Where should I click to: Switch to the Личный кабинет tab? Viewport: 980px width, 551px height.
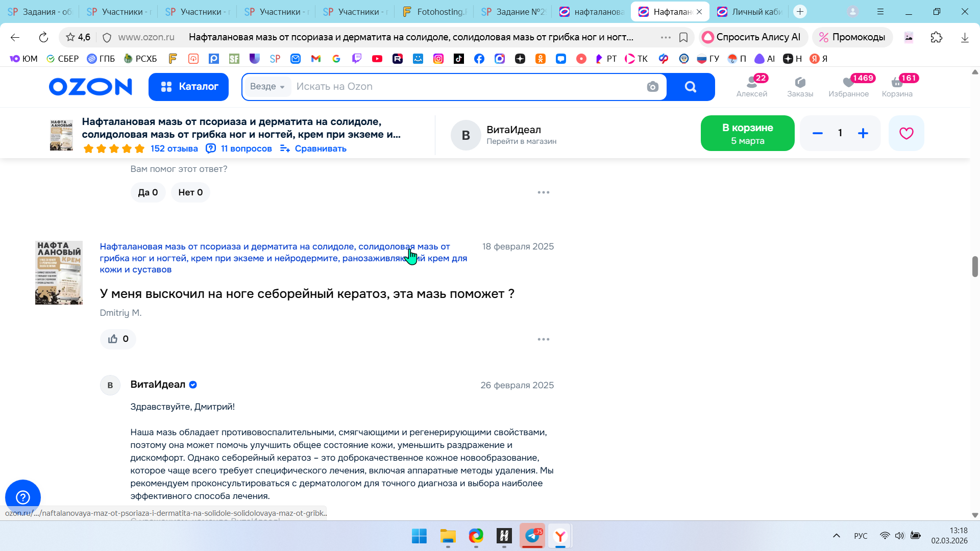pyautogui.click(x=749, y=12)
